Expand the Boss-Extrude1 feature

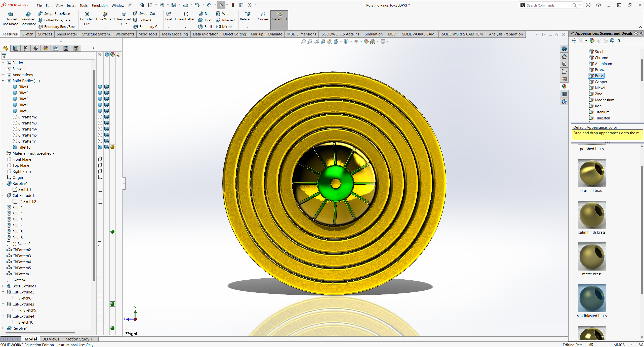(3, 286)
